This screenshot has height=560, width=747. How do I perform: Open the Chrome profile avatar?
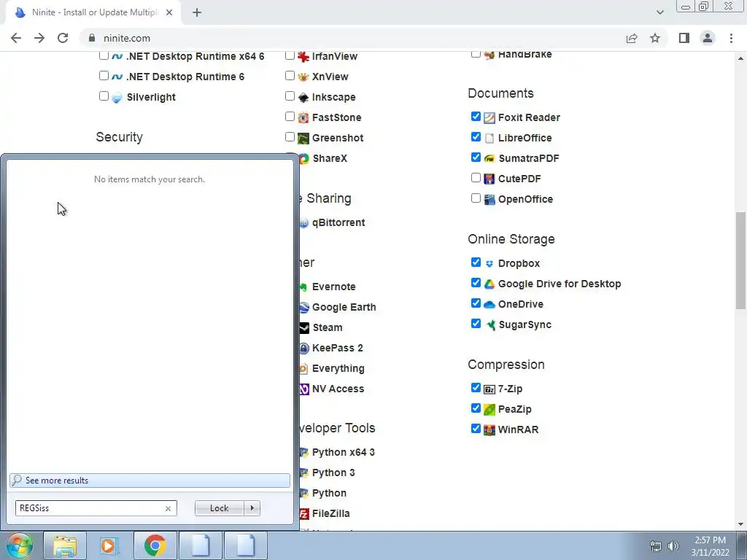[708, 38]
